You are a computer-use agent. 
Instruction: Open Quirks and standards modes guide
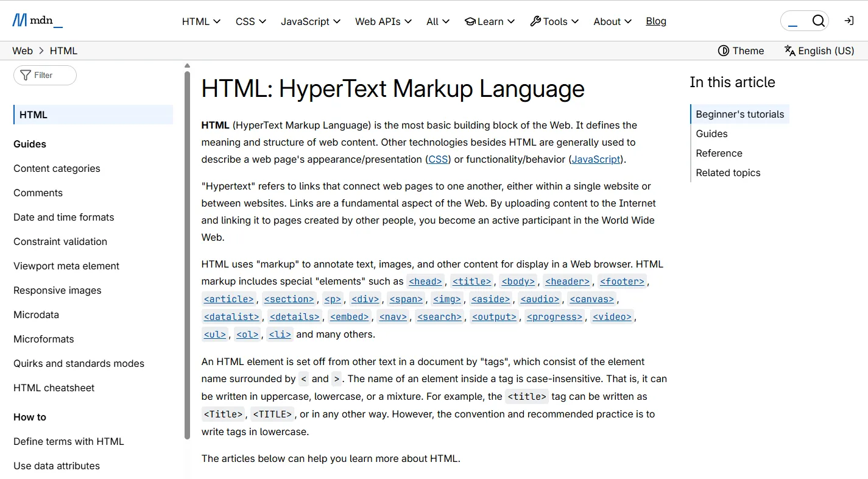tap(79, 363)
